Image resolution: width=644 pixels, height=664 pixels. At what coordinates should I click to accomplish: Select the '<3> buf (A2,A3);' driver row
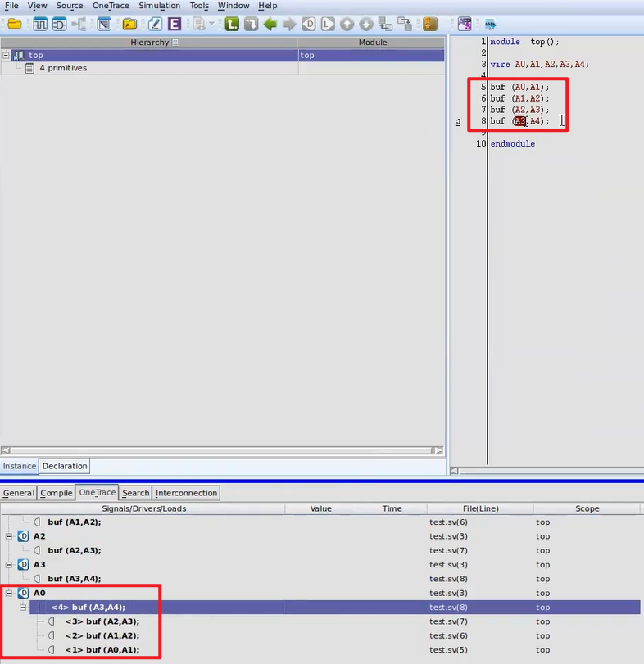click(320, 621)
